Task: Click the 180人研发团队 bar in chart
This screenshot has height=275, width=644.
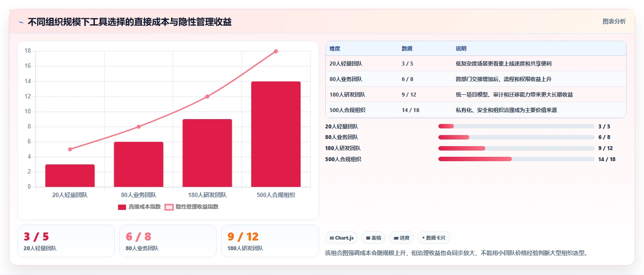Action: click(x=207, y=153)
